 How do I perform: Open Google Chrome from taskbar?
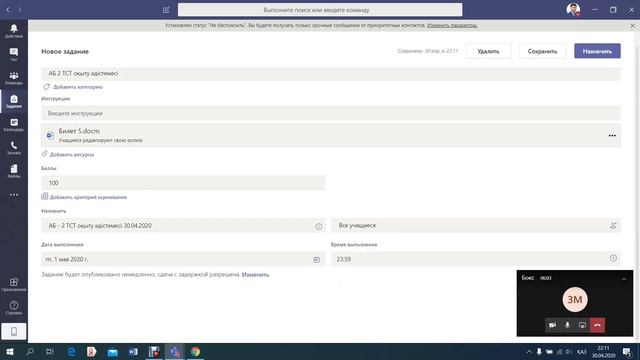point(196,351)
